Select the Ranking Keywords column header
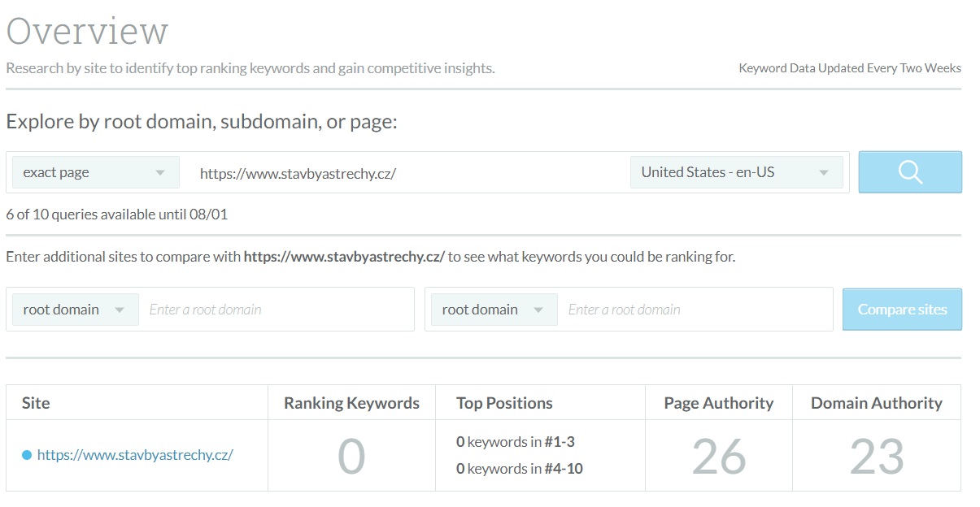This screenshot has width=980, height=507. point(351,403)
